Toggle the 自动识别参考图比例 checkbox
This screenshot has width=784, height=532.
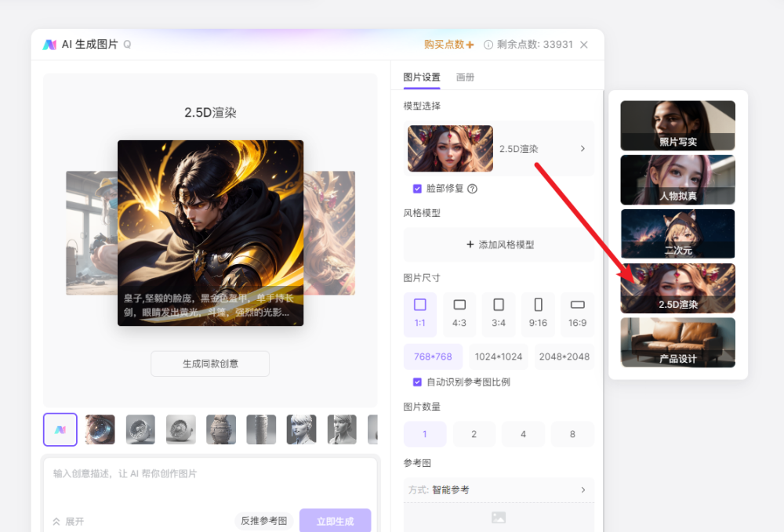417,382
